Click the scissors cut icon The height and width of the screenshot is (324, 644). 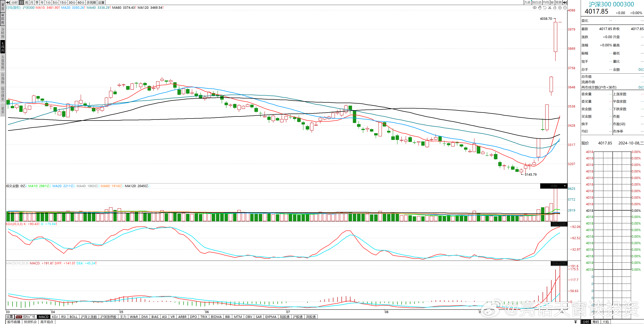click(x=550, y=8)
